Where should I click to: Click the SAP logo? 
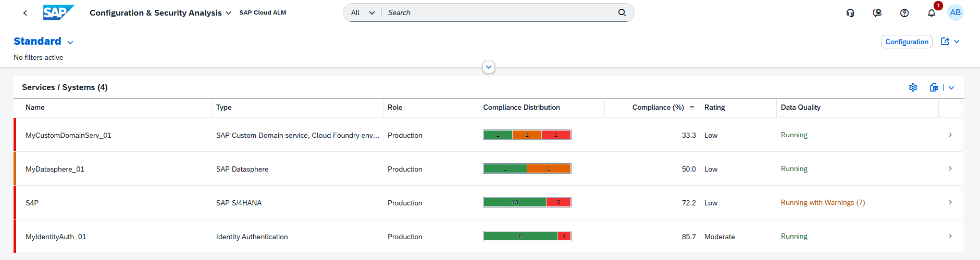point(58,12)
